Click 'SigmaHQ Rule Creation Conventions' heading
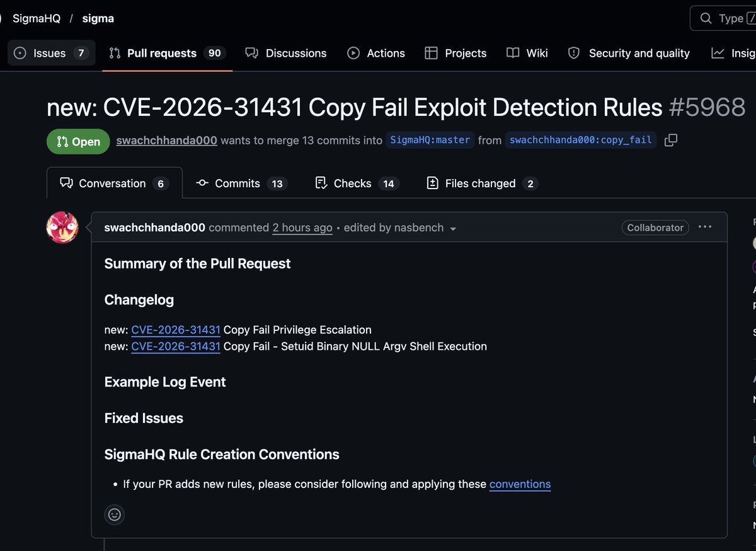This screenshot has width=756, height=551. click(x=222, y=455)
